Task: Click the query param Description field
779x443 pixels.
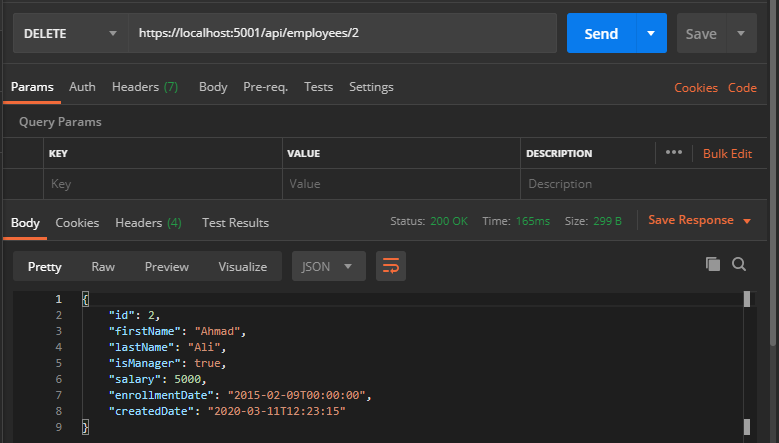Action: pyautogui.click(x=643, y=184)
